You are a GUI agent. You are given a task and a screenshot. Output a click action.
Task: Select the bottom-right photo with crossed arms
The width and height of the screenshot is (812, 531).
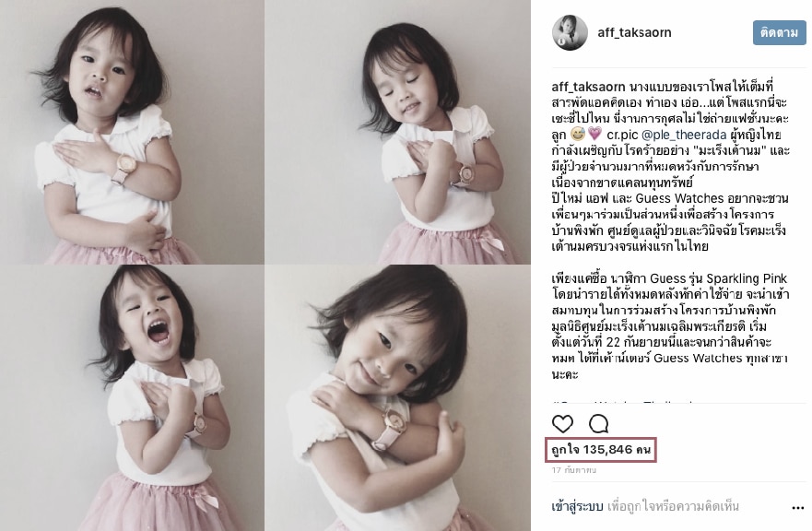398,398
